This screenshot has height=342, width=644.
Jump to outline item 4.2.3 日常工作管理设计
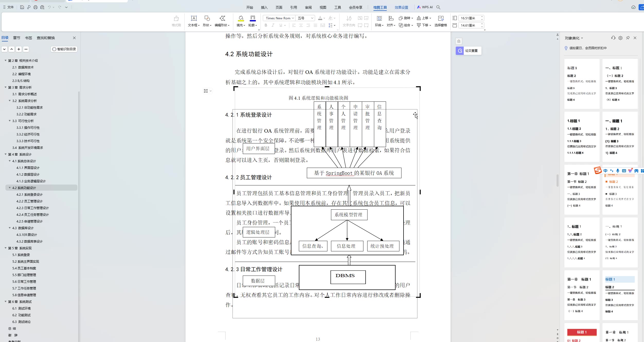pos(33,208)
